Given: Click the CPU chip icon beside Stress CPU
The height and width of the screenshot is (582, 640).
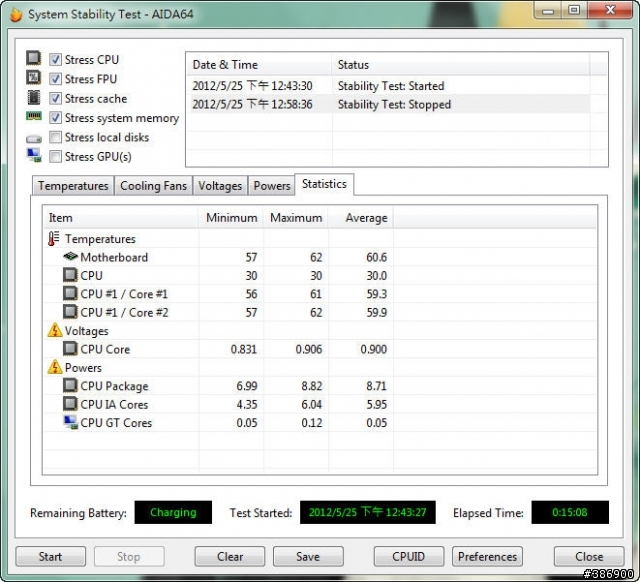Looking at the screenshot, I should 33,58.
